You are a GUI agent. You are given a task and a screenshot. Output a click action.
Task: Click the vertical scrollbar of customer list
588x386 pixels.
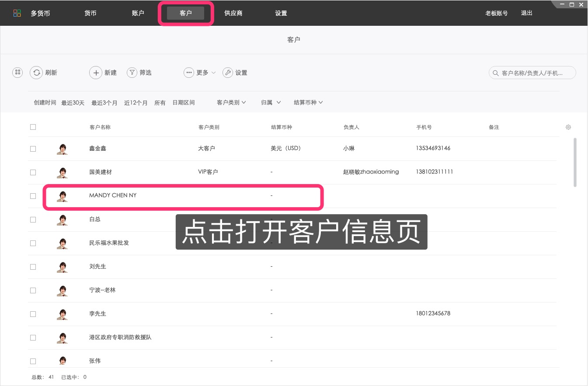pyautogui.click(x=575, y=162)
